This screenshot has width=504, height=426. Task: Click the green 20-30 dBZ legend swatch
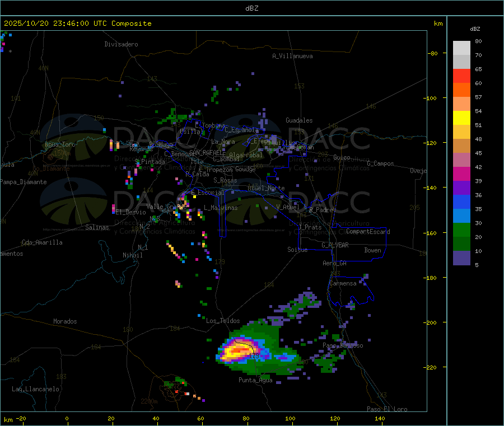461,230
